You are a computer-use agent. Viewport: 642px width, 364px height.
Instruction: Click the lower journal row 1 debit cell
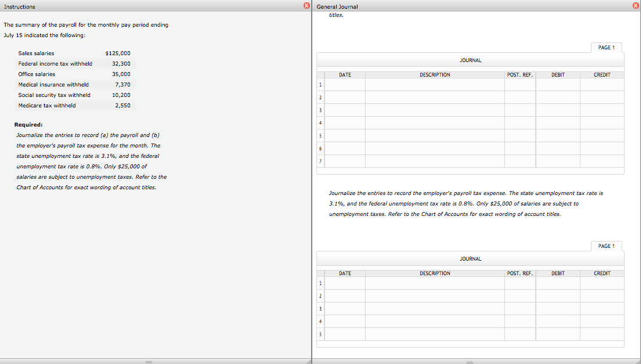click(558, 283)
